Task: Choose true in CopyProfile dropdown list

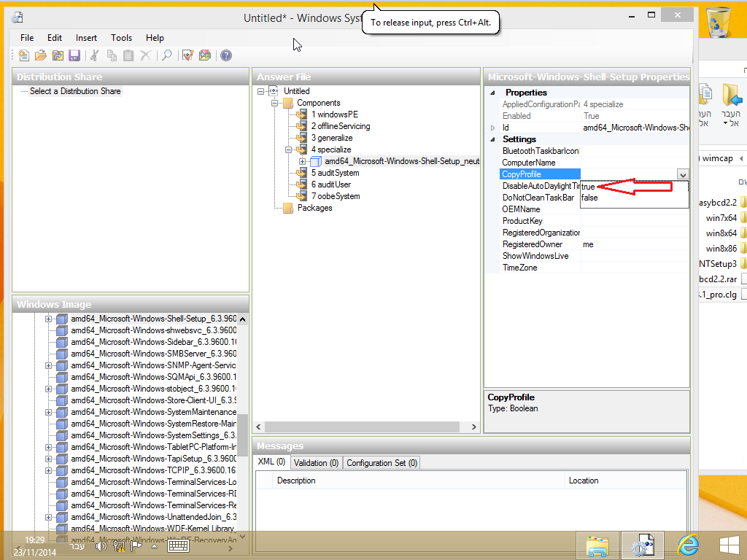Action: (634, 187)
